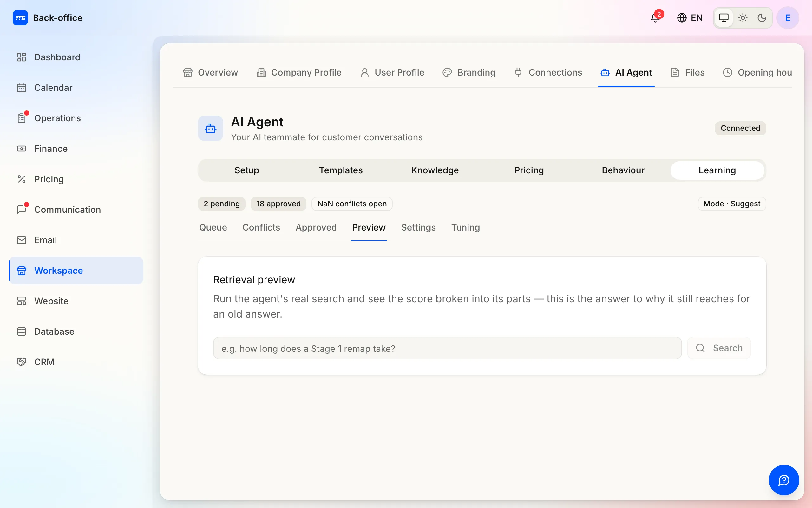The image size is (812, 508).
Task: Switch to the Approved sub-tab
Action: [316, 227]
